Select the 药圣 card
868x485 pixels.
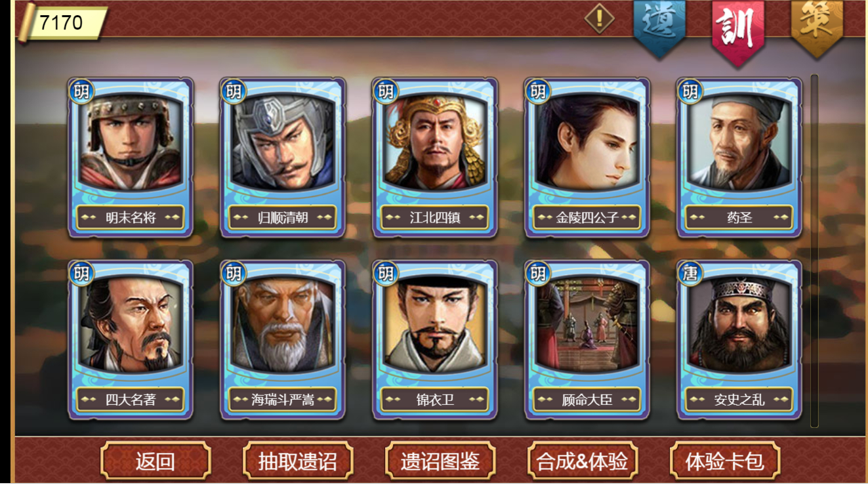pos(739,158)
